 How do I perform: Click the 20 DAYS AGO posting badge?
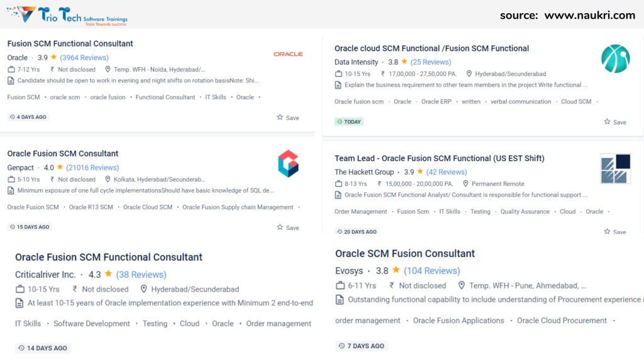[x=357, y=232]
